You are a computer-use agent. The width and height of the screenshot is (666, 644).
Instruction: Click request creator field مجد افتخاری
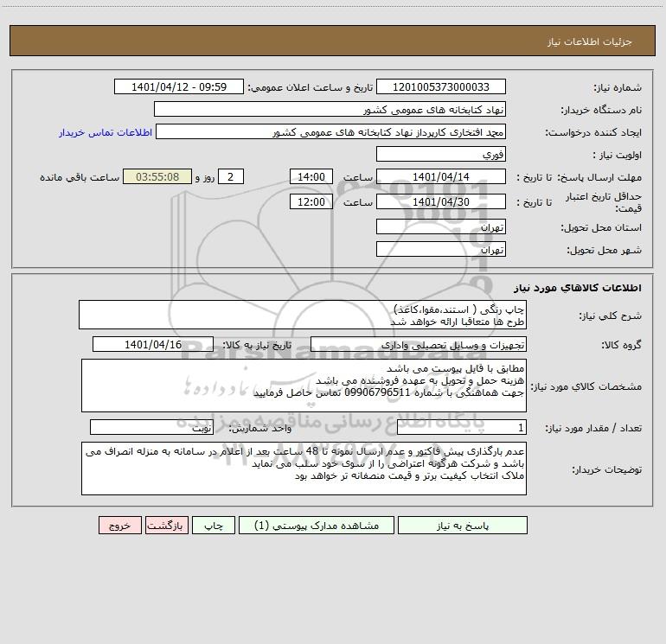point(331,131)
